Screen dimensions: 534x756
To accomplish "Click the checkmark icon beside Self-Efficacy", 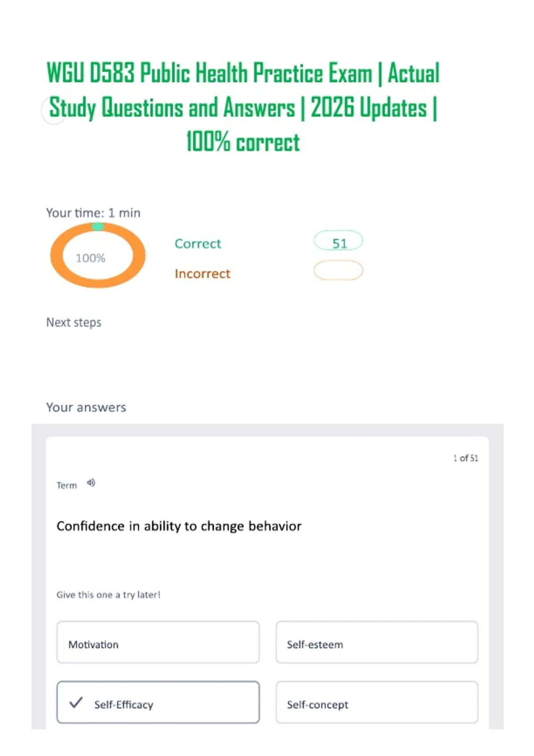I will 76,703.
